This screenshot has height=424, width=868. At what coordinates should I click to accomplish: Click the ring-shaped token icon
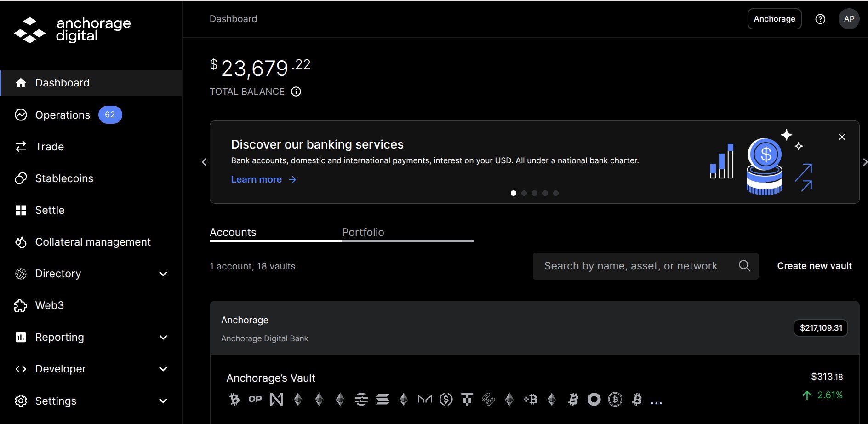pos(594,399)
